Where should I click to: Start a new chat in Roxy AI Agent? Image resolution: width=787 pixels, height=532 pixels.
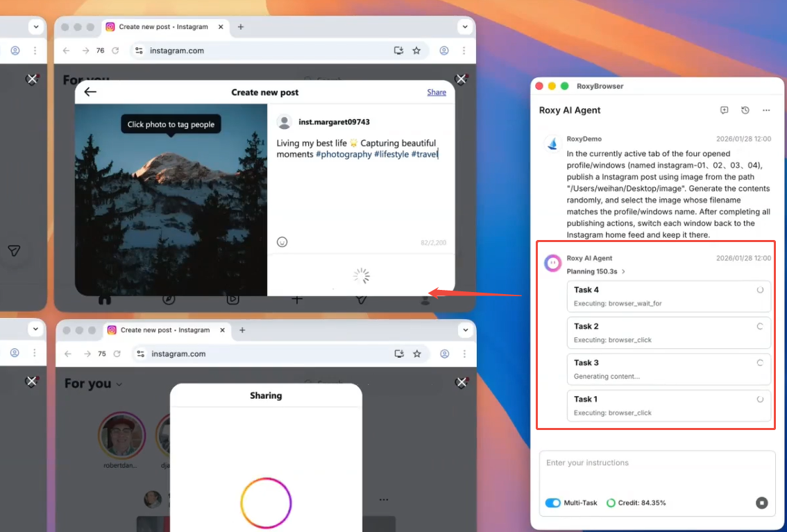(724, 110)
